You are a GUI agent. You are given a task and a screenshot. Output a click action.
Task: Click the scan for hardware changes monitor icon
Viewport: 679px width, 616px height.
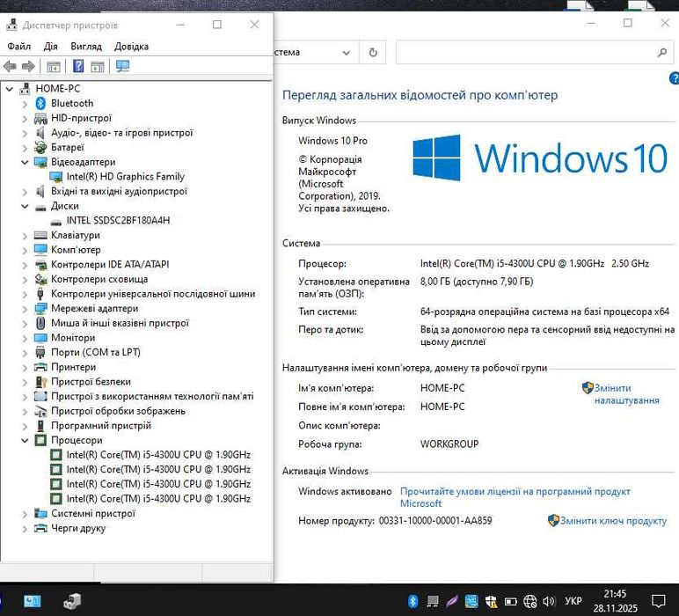tap(122, 66)
